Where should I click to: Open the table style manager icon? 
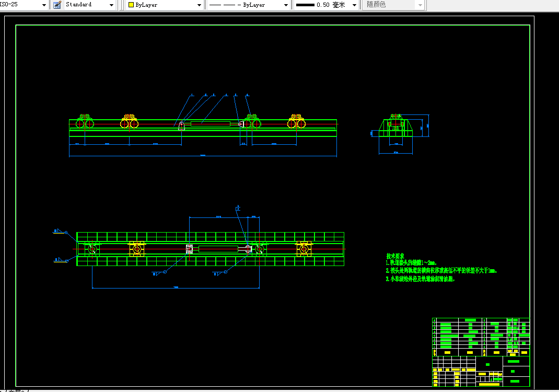tap(57, 5)
